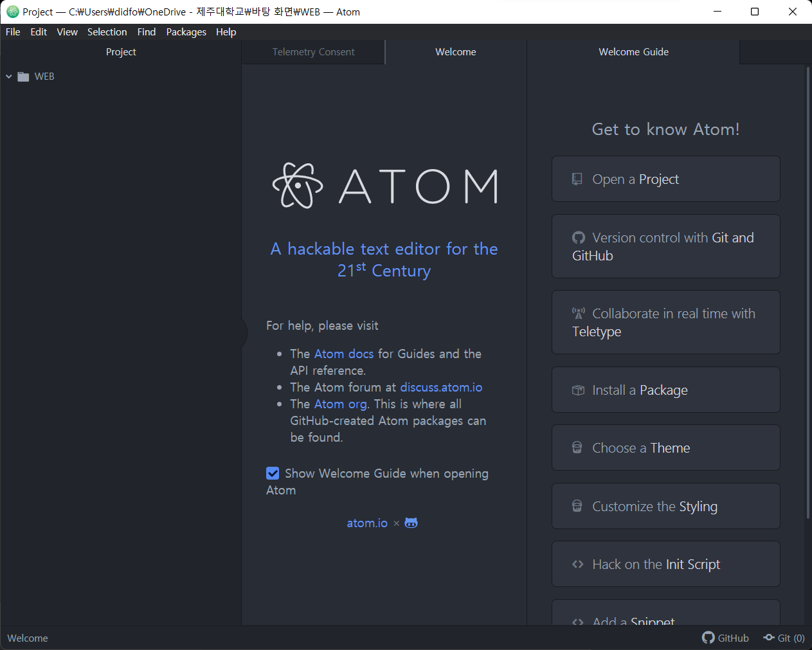Click the snippet icon on Add a Snippet card

[577, 621]
